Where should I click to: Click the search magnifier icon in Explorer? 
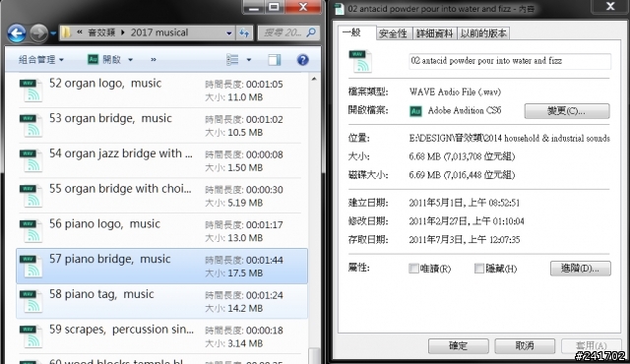pyautogui.click(x=311, y=32)
